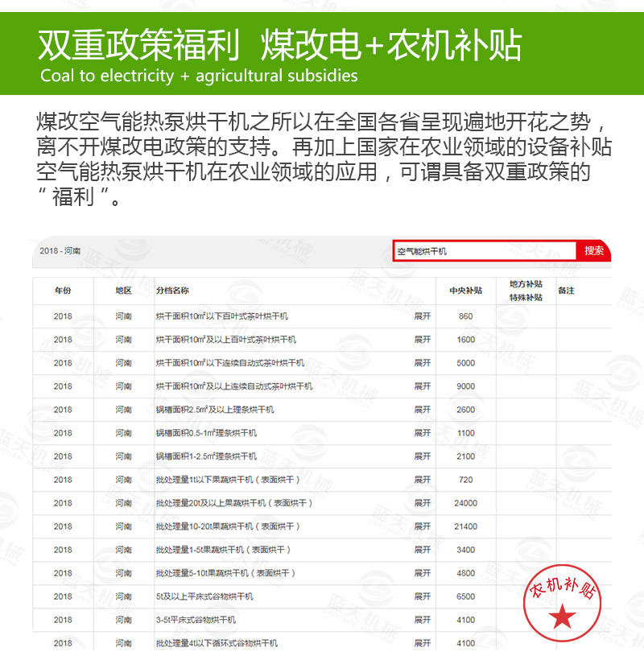Click the red 搜索 search button

(593, 251)
